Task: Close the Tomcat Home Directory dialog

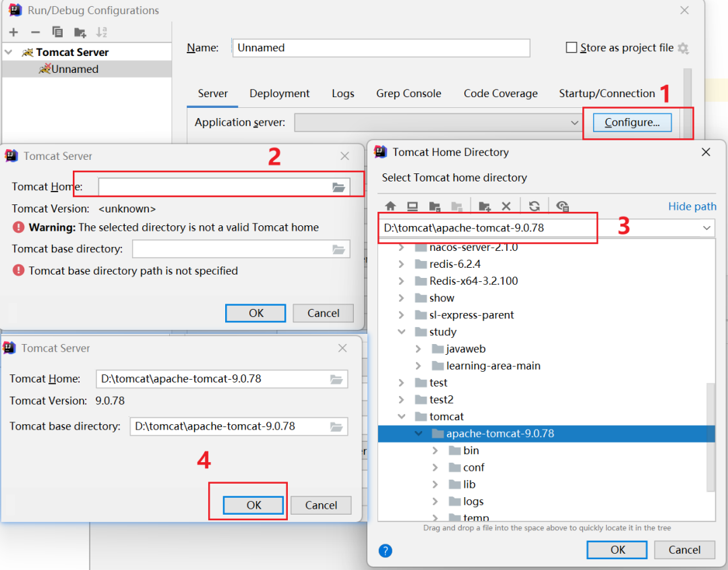Action: (x=706, y=152)
